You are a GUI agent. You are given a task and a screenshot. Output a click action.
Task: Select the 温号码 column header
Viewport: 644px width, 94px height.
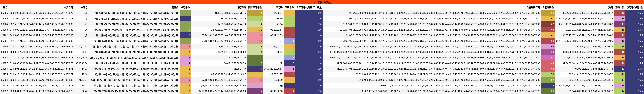[x=279, y=8]
